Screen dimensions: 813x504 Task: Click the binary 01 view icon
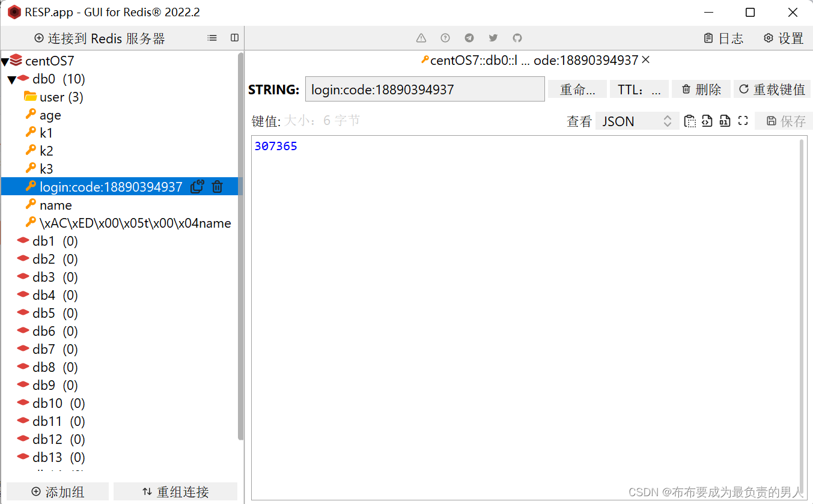(x=725, y=121)
